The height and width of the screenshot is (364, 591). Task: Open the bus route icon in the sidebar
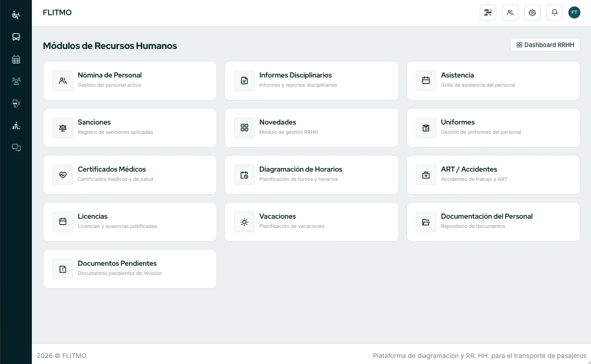click(16, 103)
